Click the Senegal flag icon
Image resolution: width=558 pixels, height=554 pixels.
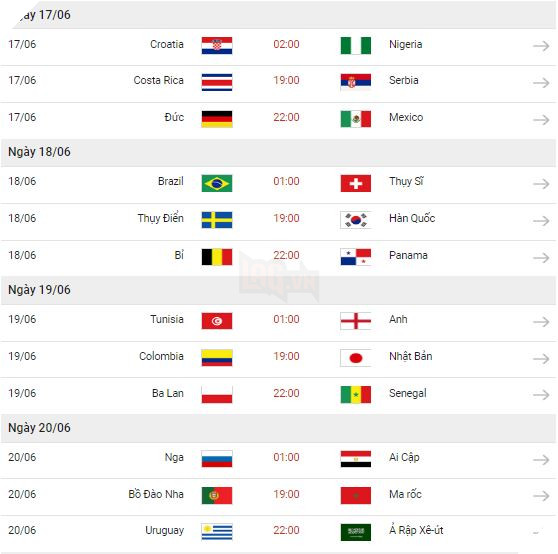coord(356,395)
